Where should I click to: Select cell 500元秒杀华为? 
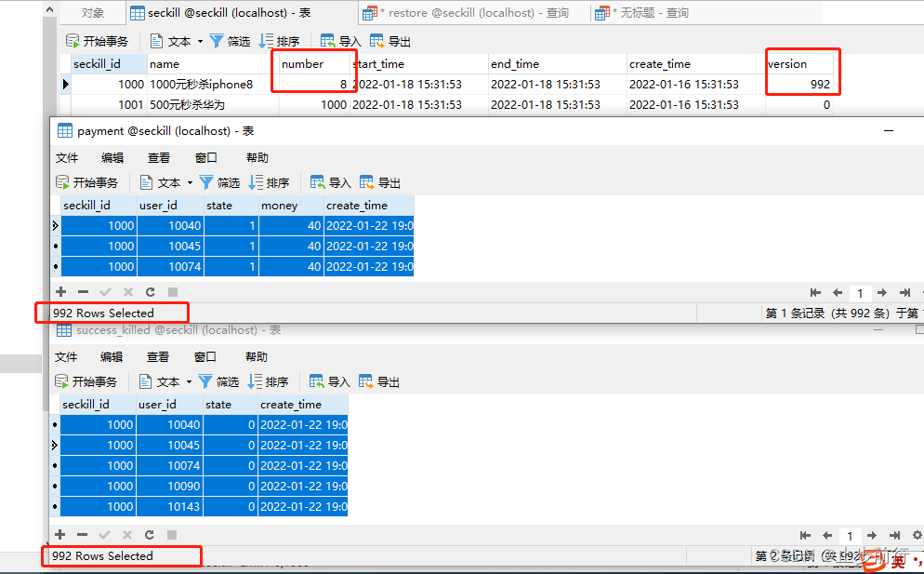tap(213, 105)
